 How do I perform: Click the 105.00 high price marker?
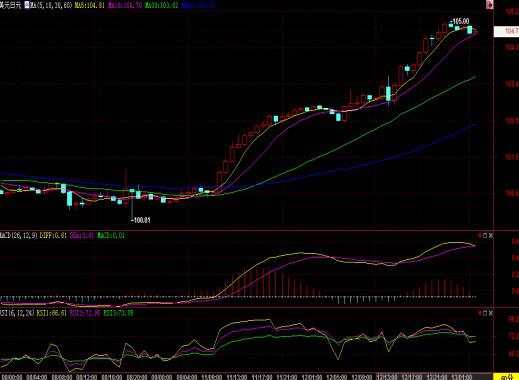[459, 22]
